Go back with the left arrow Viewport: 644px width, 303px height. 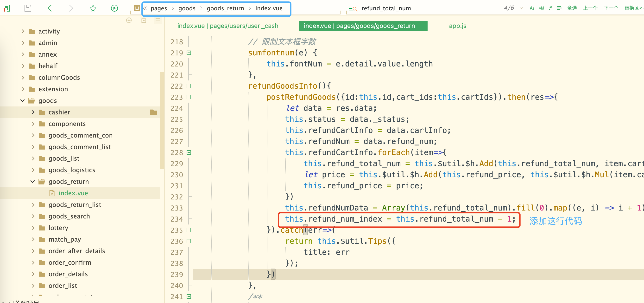(50, 8)
